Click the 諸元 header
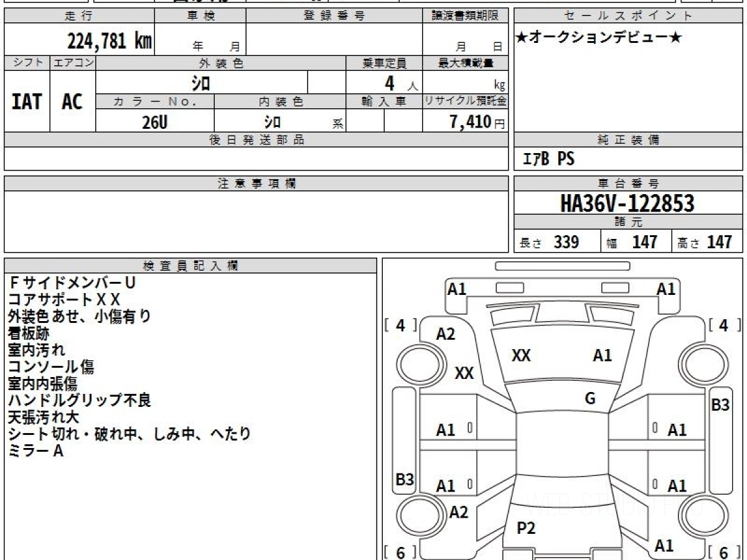Viewport: 747px width, 560px height. 628,222
